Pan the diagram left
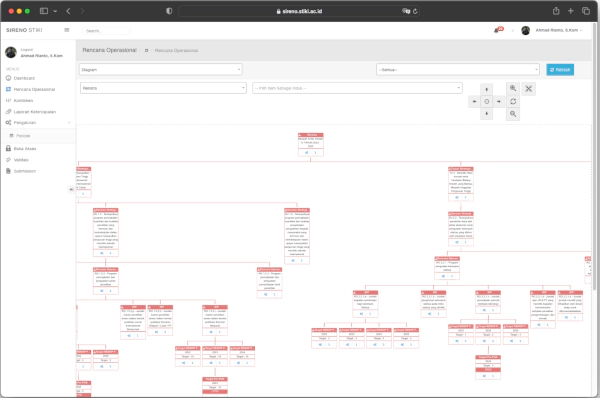Image resolution: width=600 pixels, height=398 pixels. point(474,101)
